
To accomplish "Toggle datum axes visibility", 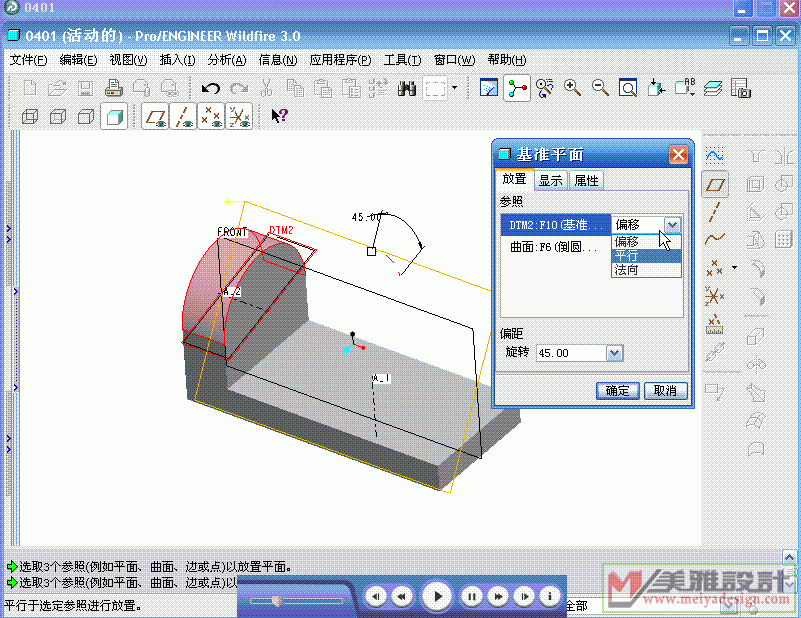I will (x=183, y=116).
